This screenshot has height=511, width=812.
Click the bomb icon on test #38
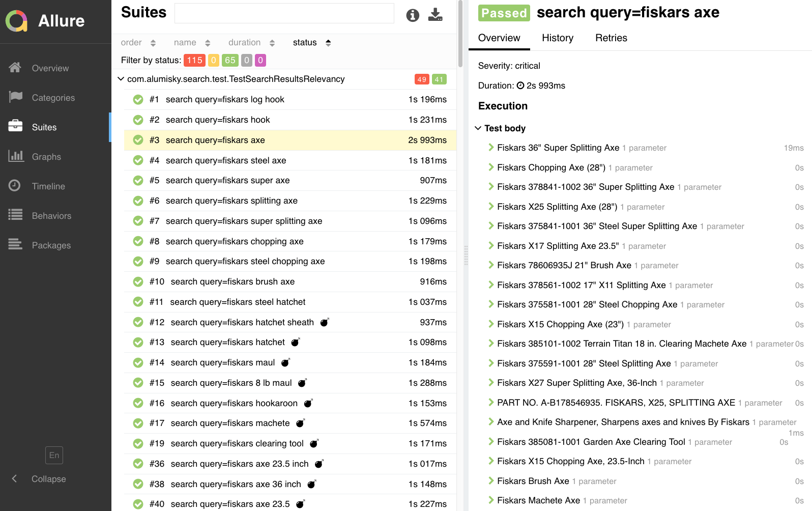click(312, 484)
